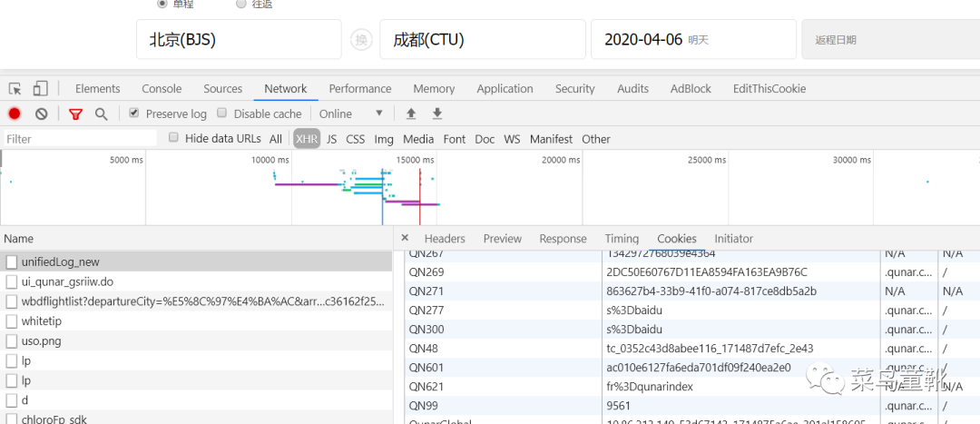Filter requests by Media

pyautogui.click(x=418, y=139)
